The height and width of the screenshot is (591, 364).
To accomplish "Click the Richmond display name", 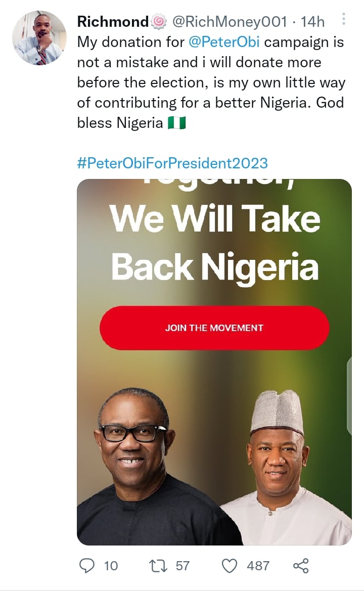I will tap(113, 22).
